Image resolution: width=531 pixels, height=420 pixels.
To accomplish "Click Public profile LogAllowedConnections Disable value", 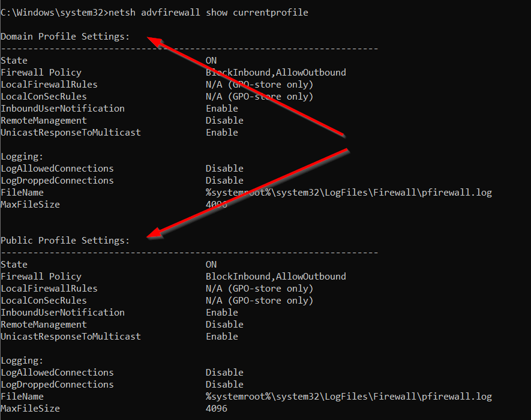I will coord(224,373).
